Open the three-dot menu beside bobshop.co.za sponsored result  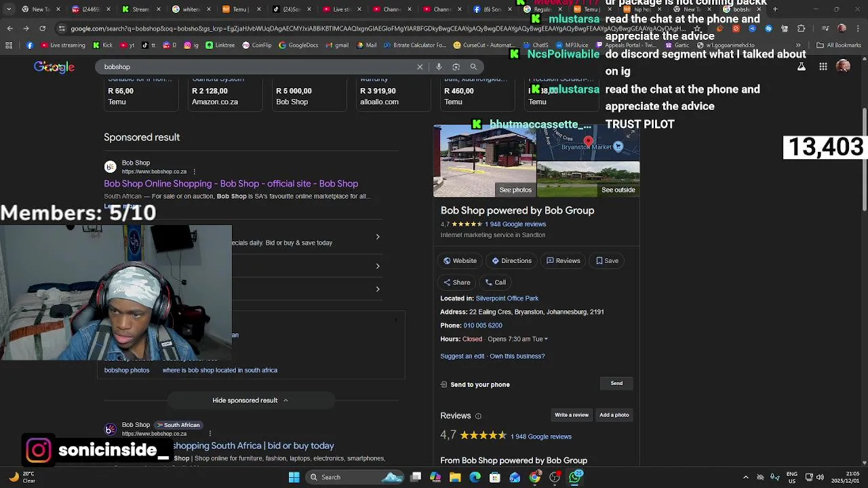[194, 171]
